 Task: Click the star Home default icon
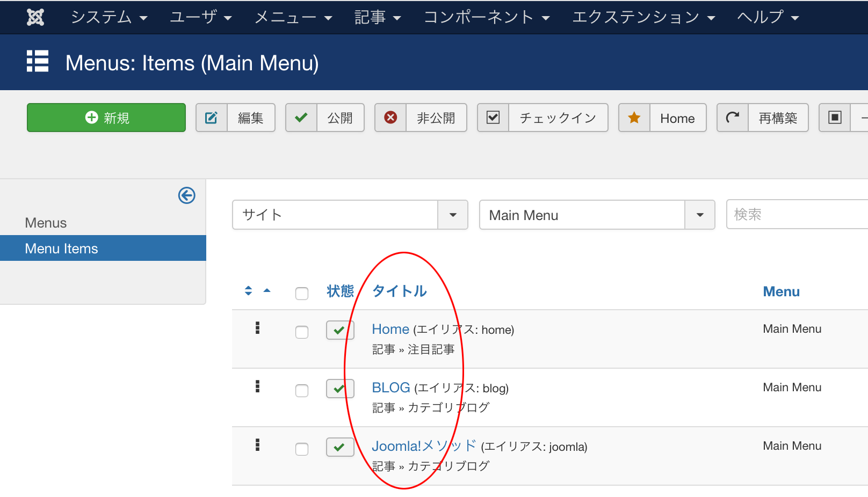[634, 118]
